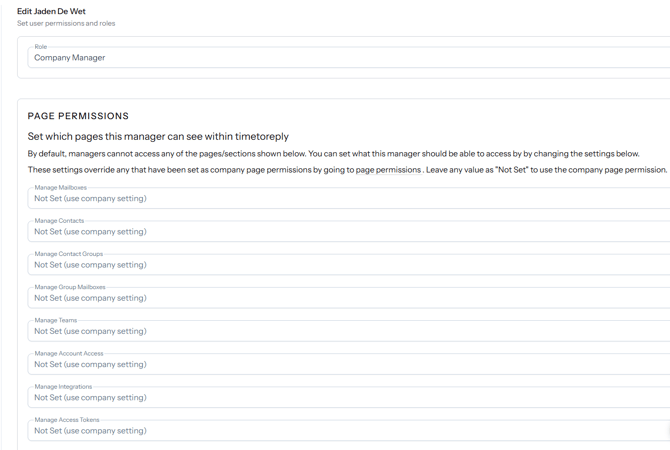Expand the Manage Group Mailboxes setting dropdown

point(349,298)
